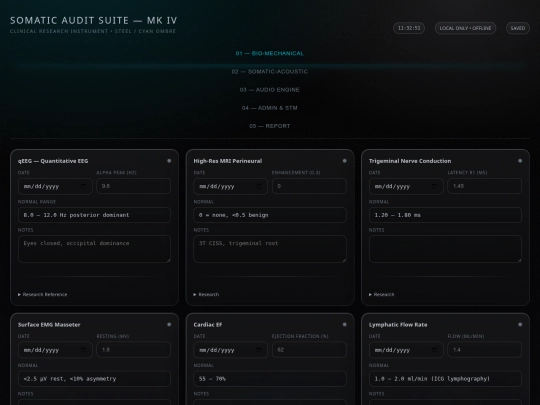Click the Lymphatic Flow Rate date field
This screenshot has height=405, width=540.
(x=406, y=350)
